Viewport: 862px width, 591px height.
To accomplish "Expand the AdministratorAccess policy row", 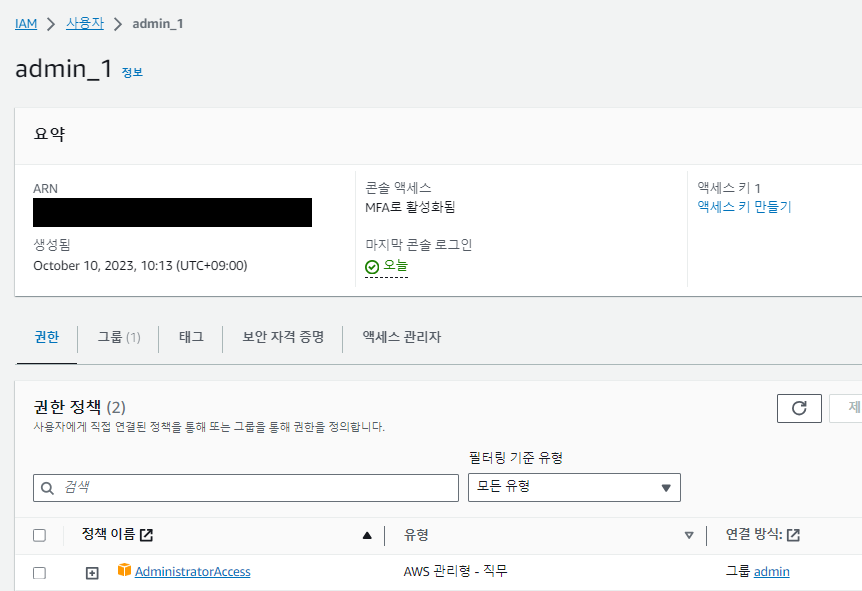I will [92, 573].
